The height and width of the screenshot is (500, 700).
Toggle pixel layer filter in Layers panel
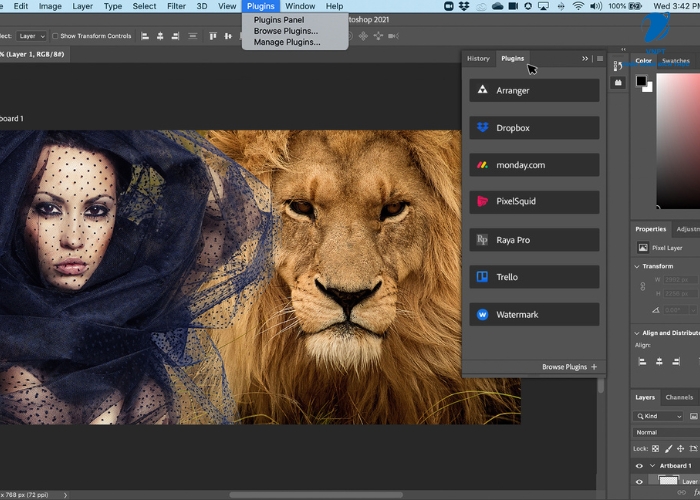click(x=694, y=416)
